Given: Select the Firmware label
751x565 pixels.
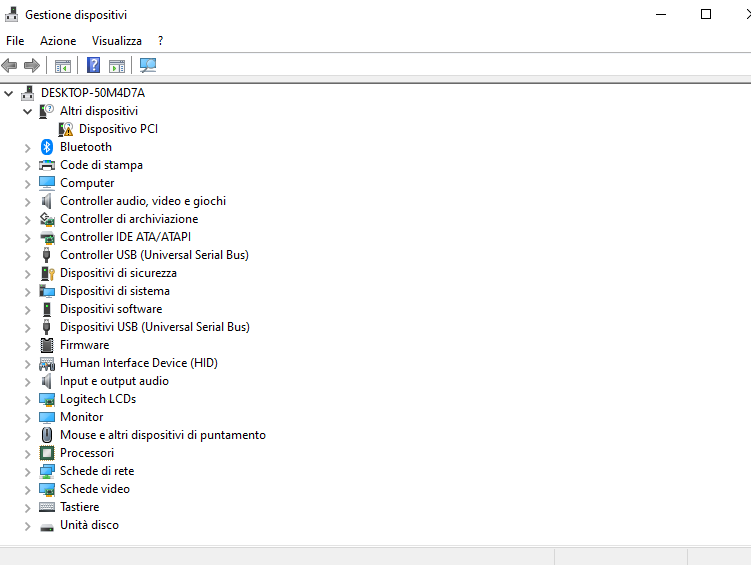Looking at the screenshot, I should click(x=84, y=345).
